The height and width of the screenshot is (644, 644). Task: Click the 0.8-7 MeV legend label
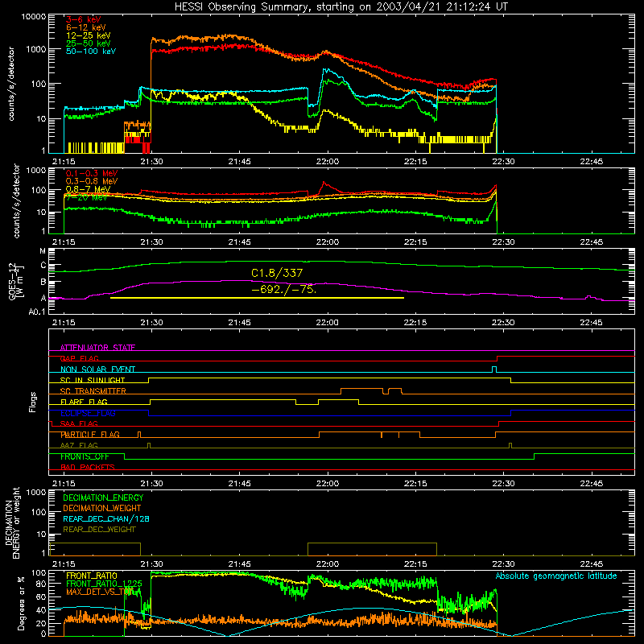88,189
